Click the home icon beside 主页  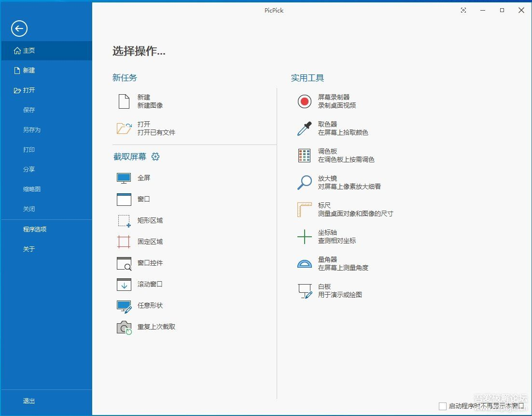(x=17, y=51)
